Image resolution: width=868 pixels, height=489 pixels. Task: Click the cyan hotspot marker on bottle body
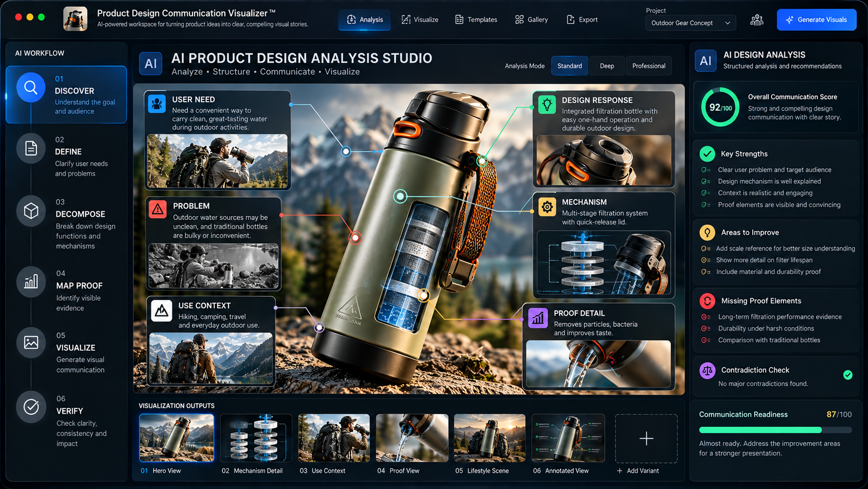pos(400,196)
